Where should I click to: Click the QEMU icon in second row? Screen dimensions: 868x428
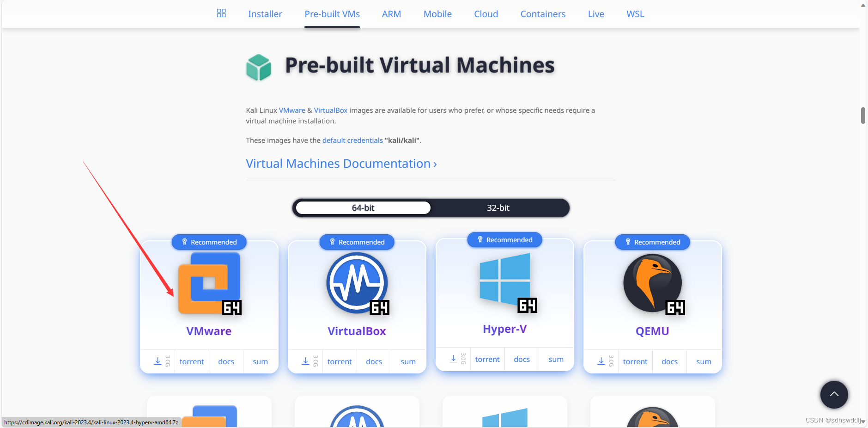[653, 417]
